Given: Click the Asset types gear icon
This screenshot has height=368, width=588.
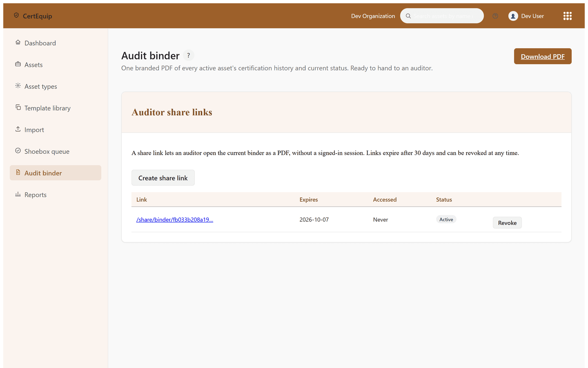Looking at the screenshot, I should (18, 86).
